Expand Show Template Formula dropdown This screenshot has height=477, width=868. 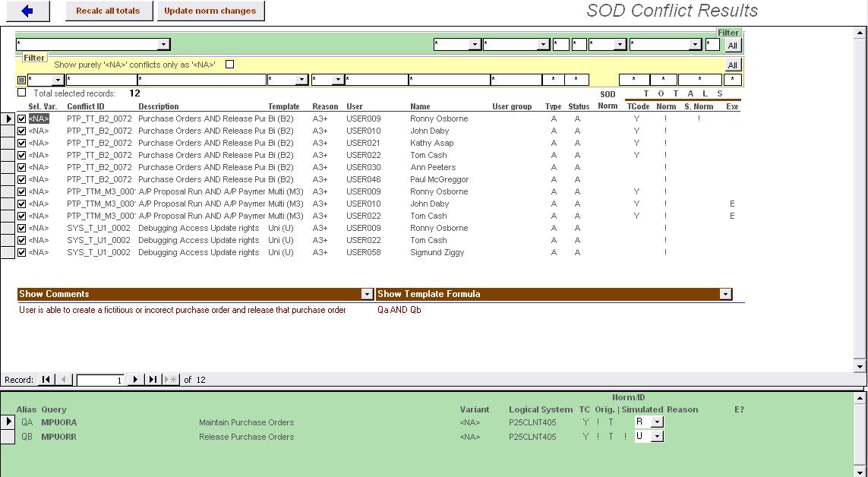click(726, 294)
